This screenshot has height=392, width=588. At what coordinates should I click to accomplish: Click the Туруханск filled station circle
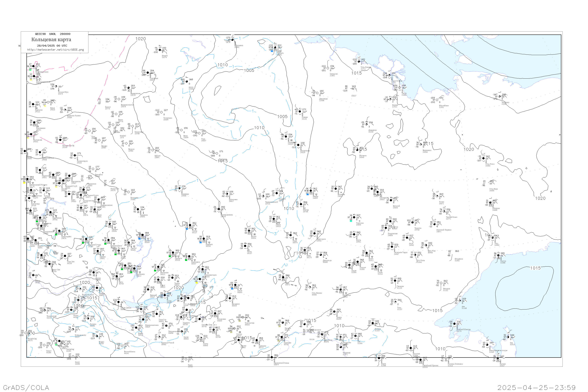tap(148, 73)
